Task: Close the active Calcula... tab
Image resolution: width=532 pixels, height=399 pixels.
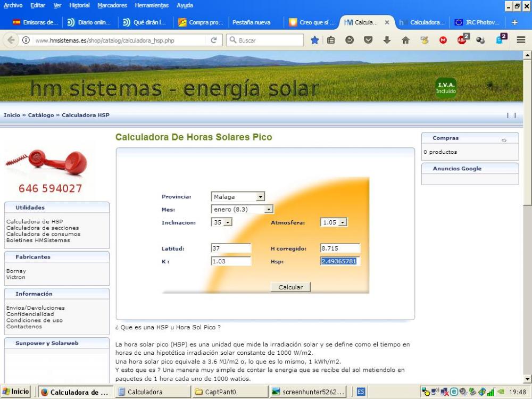Action: coord(387,22)
